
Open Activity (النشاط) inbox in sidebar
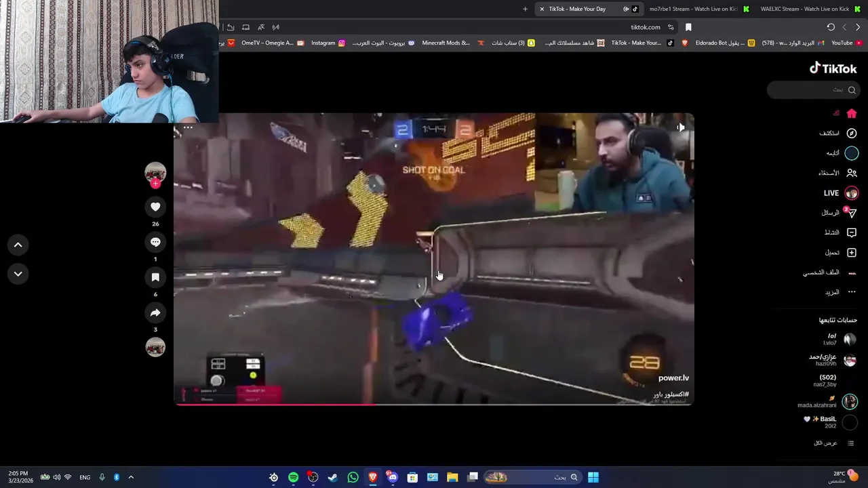[x=840, y=232]
